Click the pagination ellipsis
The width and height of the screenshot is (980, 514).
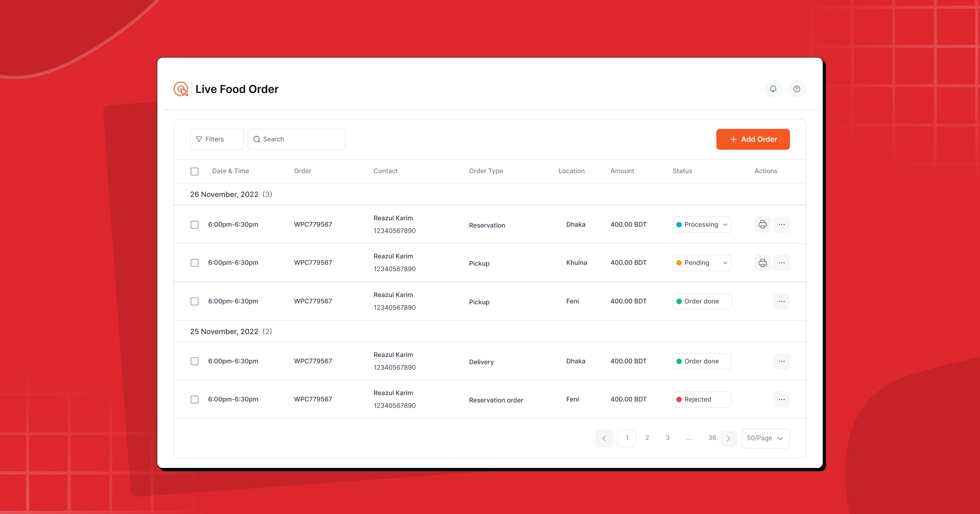(x=689, y=439)
